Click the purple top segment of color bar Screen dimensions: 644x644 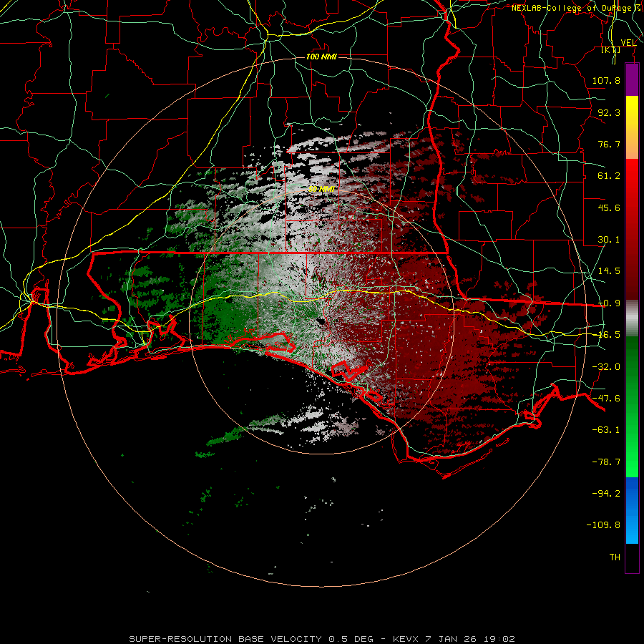pos(632,79)
